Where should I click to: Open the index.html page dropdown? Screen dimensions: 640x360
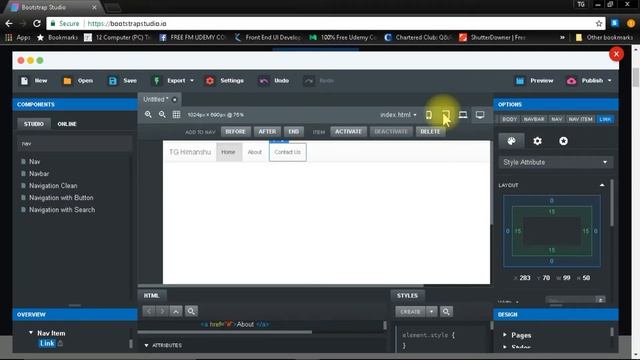click(x=398, y=115)
